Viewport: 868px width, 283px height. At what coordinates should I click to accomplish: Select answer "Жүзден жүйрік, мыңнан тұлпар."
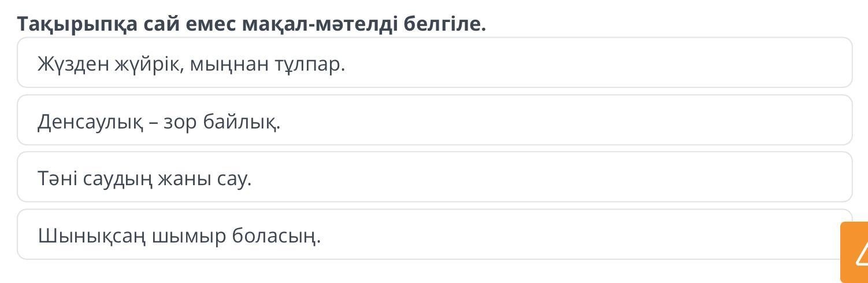pos(191,64)
